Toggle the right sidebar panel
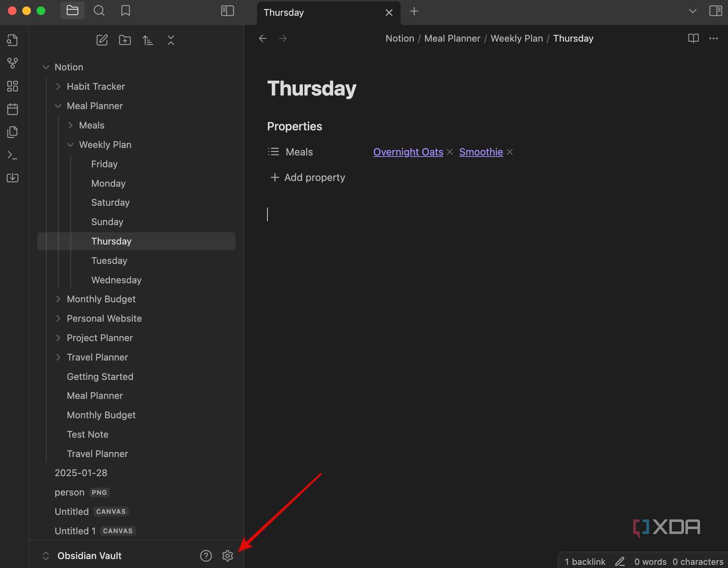 715,11
